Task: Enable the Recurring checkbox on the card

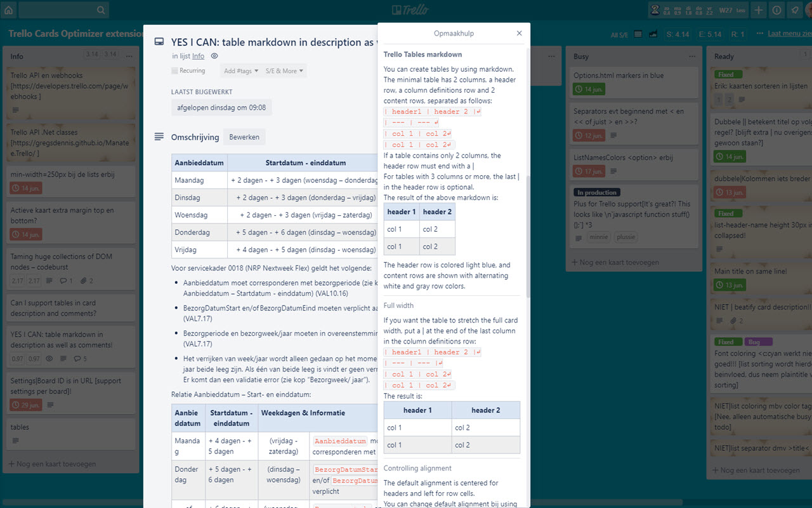Action: (174, 70)
